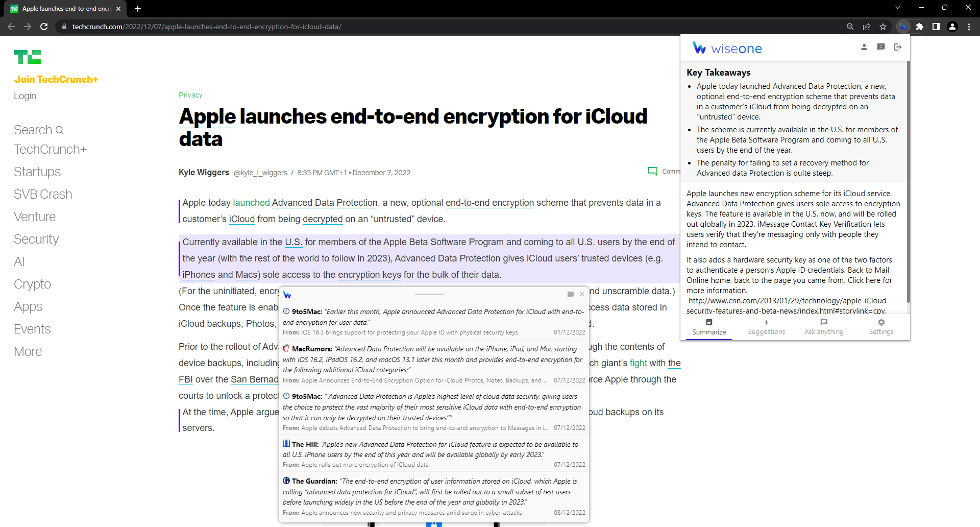Expand the More sidebar item
Image resolution: width=980 pixels, height=527 pixels.
pos(28,351)
